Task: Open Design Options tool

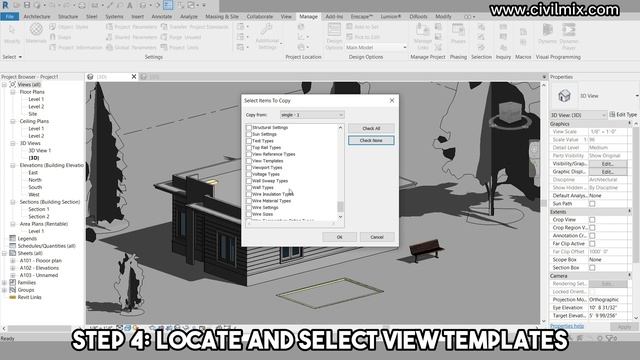Action: (x=334, y=37)
